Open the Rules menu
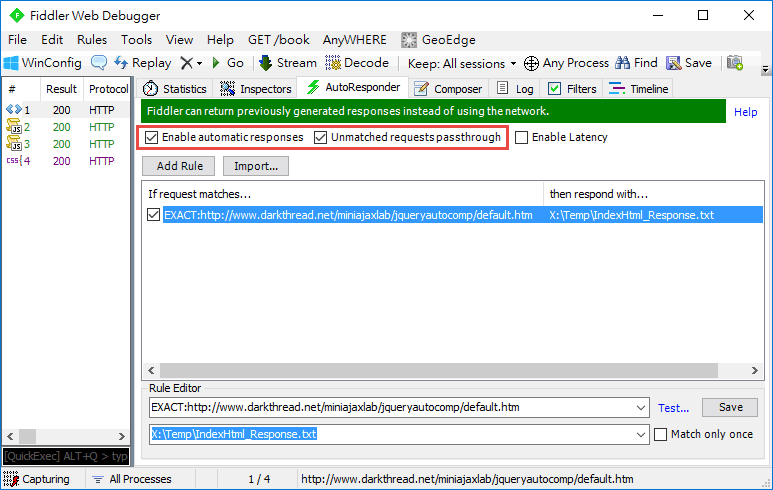Viewport: 773px width, 490px height. pos(92,40)
